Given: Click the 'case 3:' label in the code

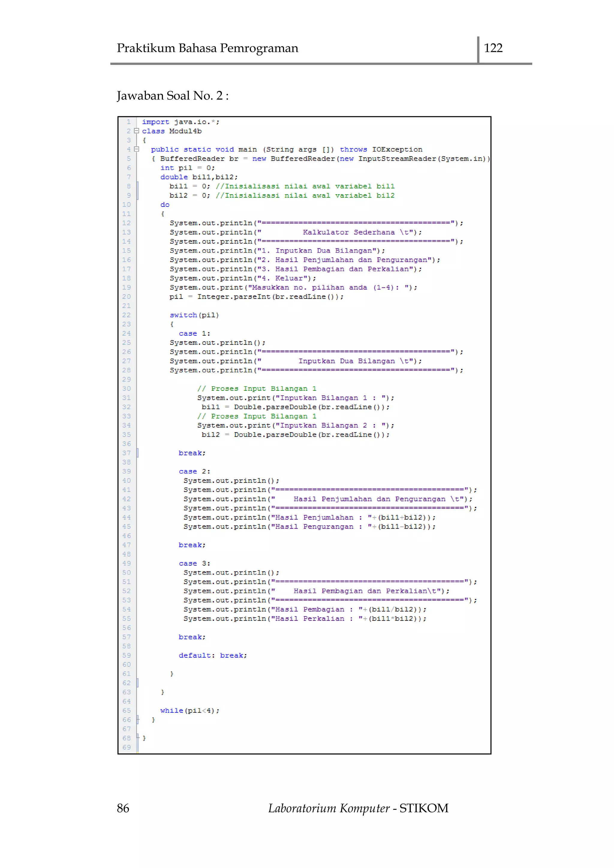Looking at the screenshot, I should tap(194, 563).
